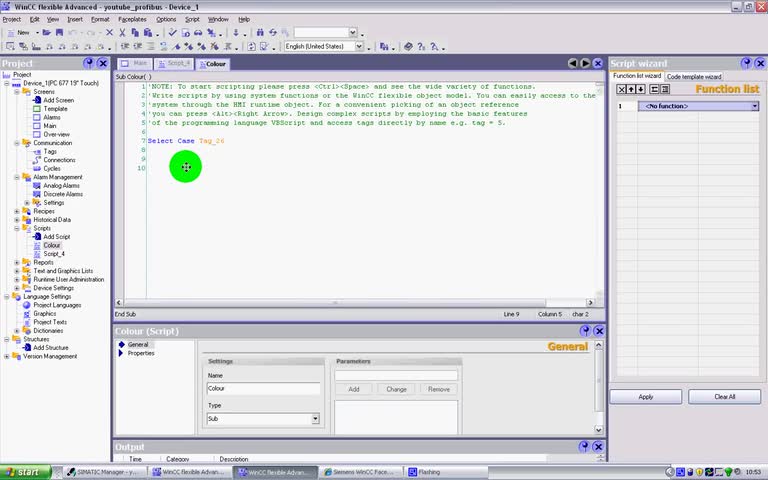Select Properties in script properties list
Screen dimensions: 768x480
coord(141,353)
